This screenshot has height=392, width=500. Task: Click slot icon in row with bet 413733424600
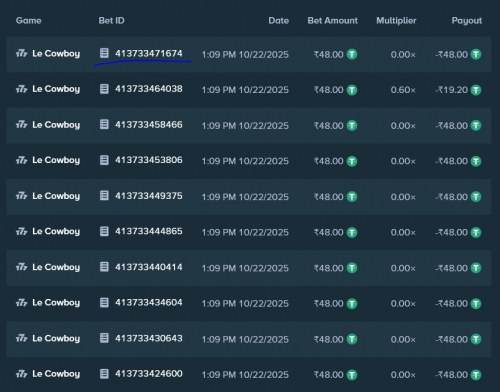(x=22, y=374)
